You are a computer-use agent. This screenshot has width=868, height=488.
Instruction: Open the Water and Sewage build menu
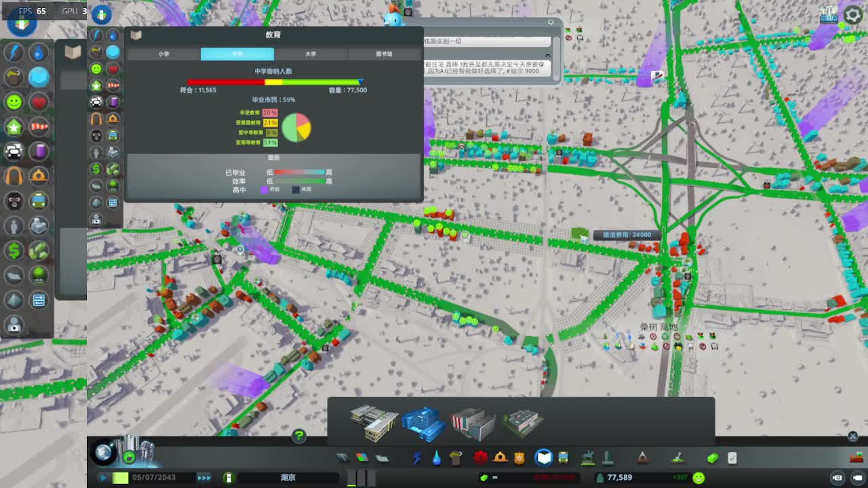click(x=436, y=458)
